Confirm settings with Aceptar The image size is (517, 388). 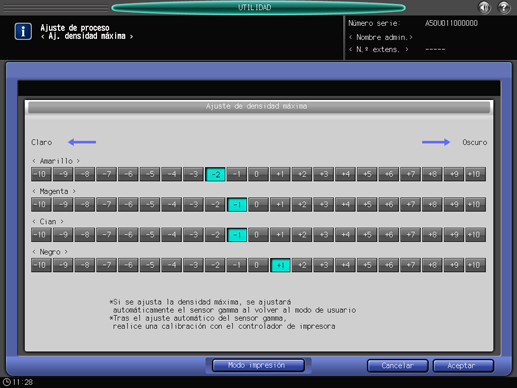pyautogui.click(x=463, y=366)
